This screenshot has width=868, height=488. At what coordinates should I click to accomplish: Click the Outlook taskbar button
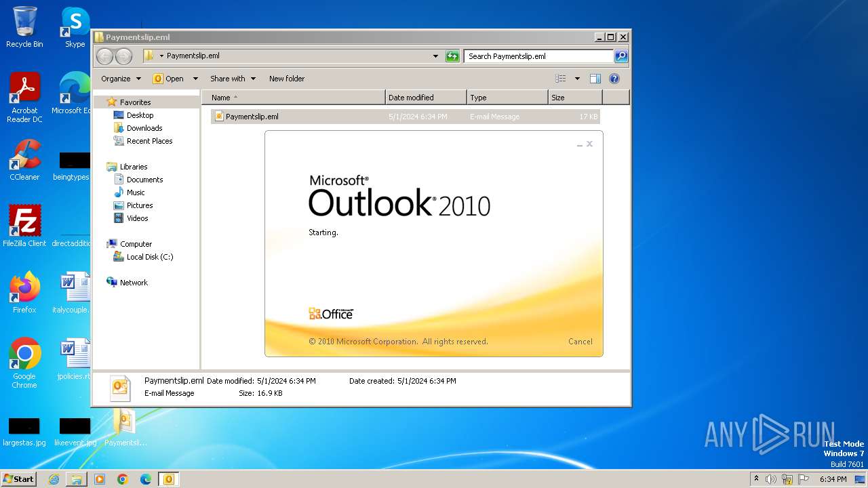pos(168,479)
